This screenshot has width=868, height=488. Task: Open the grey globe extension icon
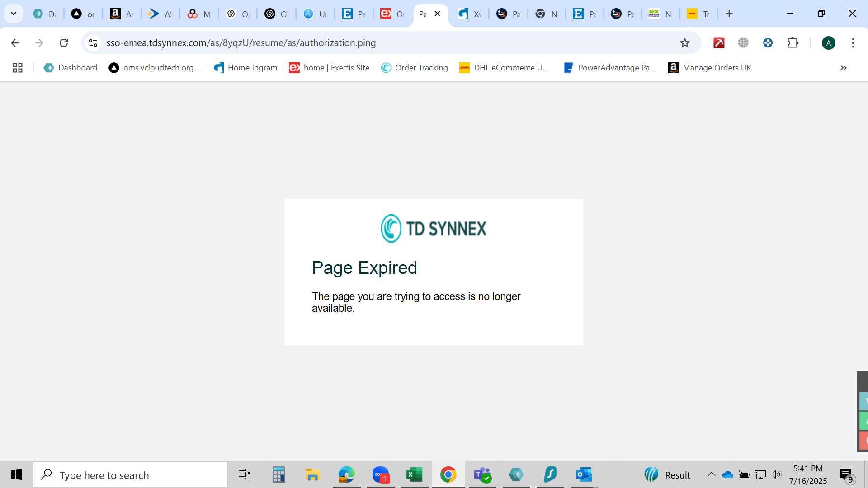point(743,43)
